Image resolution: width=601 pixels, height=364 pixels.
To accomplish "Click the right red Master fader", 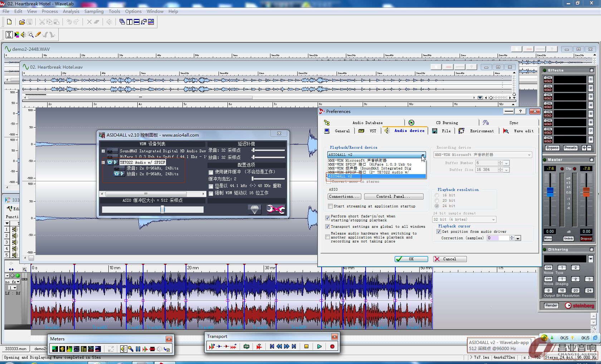I will [x=586, y=192].
